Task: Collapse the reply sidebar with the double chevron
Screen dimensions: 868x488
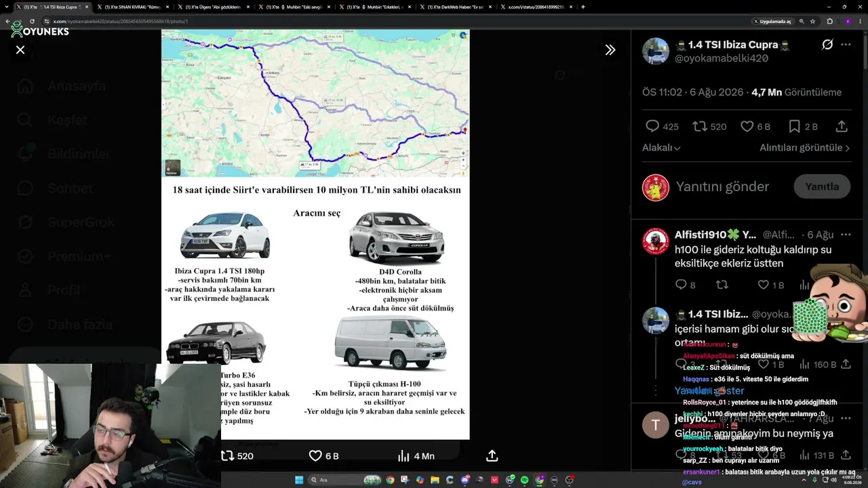Action: click(610, 49)
